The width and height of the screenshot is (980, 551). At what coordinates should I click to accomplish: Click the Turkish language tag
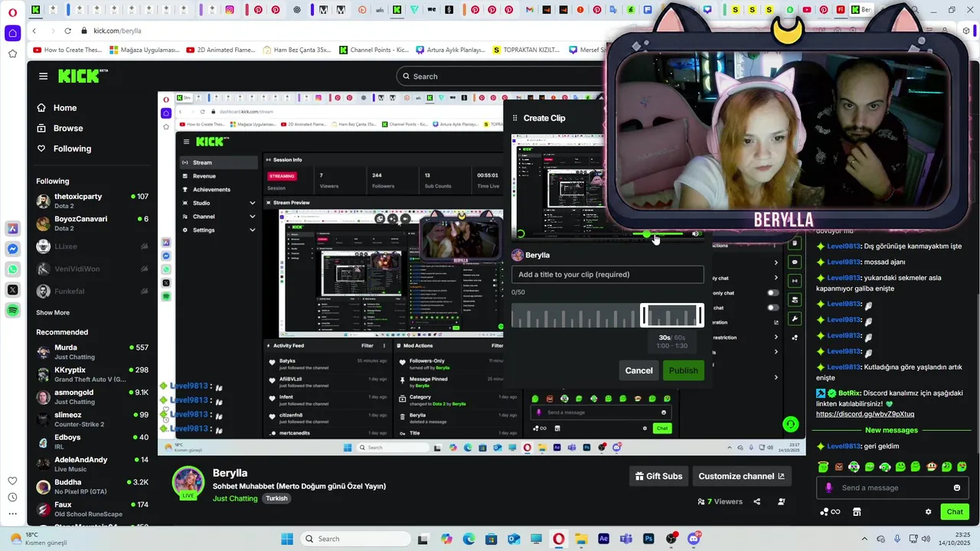pyautogui.click(x=276, y=499)
